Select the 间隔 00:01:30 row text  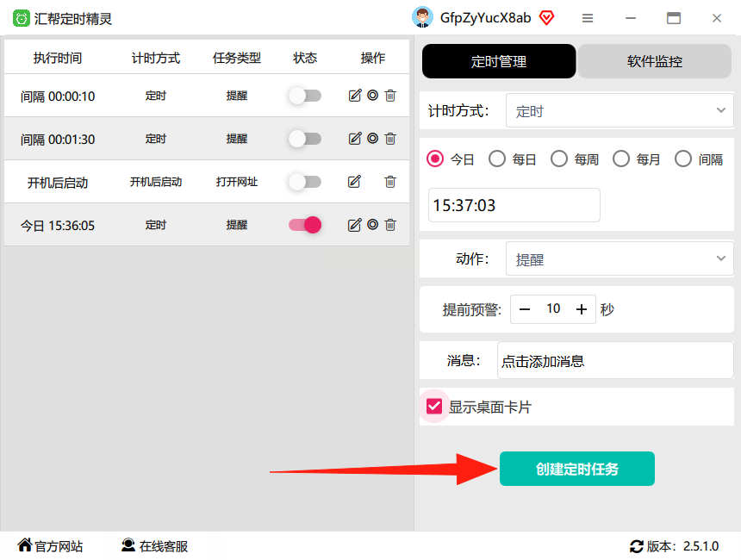(x=58, y=140)
